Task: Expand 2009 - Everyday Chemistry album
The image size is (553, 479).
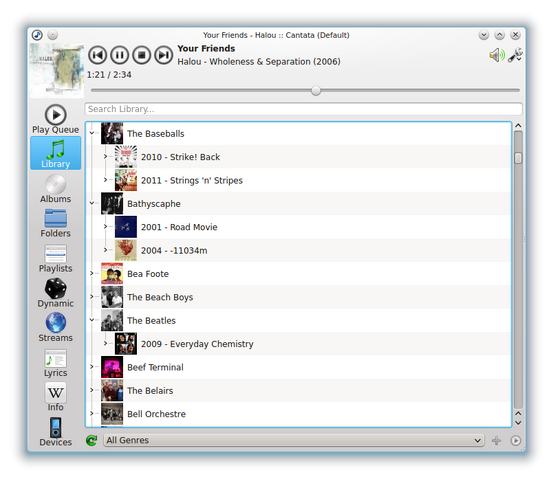Action: [105, 343]
